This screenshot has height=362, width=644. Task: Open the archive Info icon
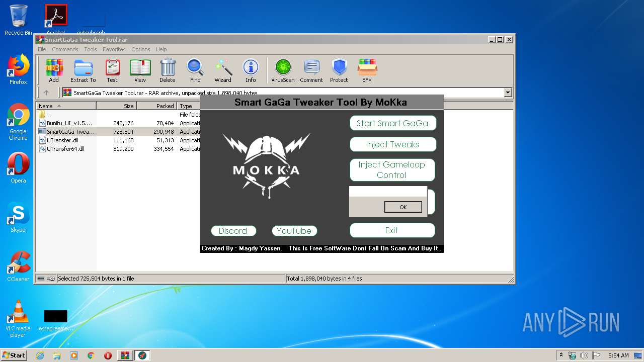[251, 70]
